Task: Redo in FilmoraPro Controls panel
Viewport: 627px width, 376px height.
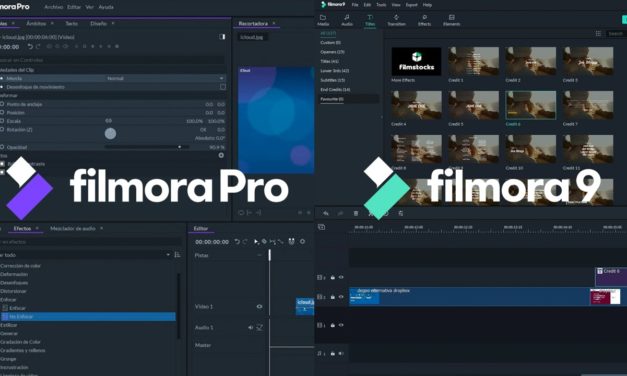Action: click(38, 46)
